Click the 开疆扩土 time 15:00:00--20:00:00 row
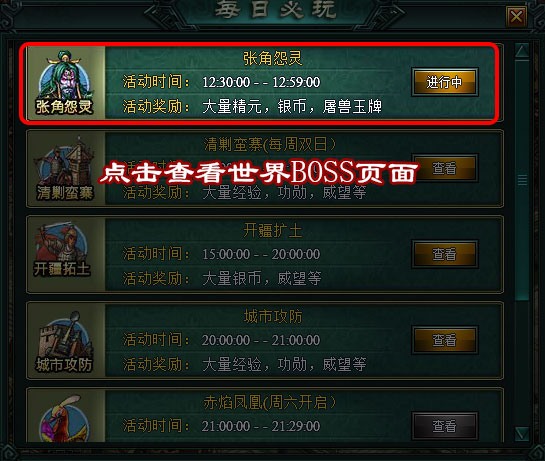This screenshot has width=545, height=461. point(222,254)
